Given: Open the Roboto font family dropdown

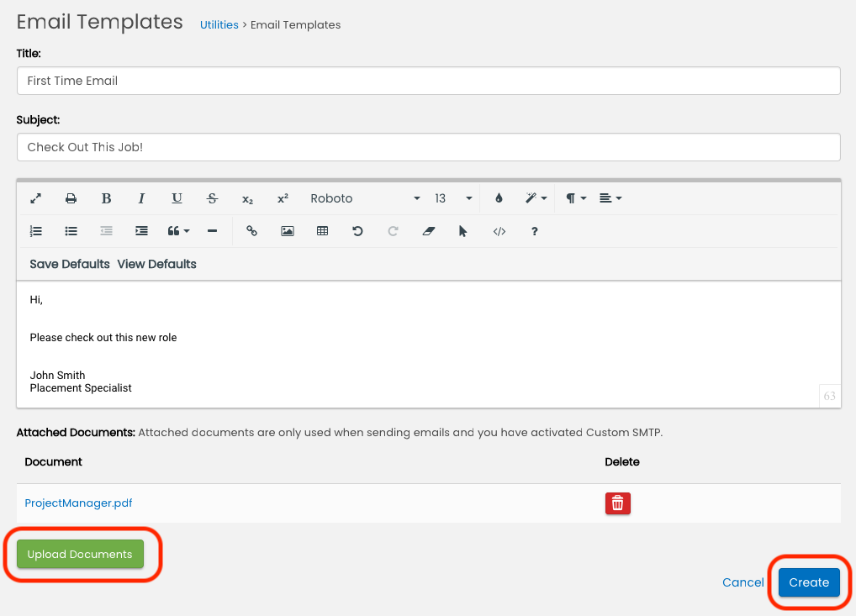Looking at the screenshot, I should tap(365, 198).
